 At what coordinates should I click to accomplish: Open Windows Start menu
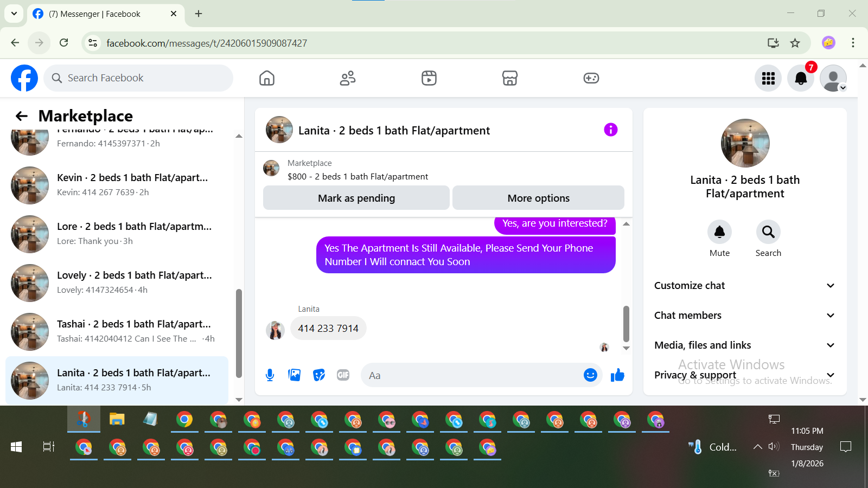coord(16,447)
